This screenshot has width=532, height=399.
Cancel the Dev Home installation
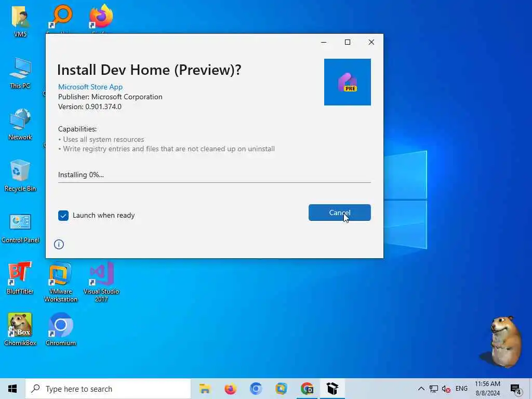point(339,212)
